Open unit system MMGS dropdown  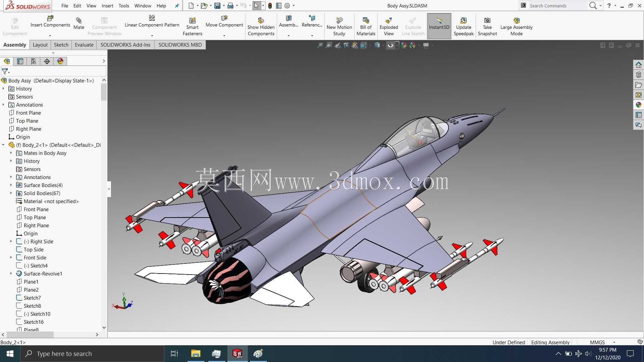614,342
